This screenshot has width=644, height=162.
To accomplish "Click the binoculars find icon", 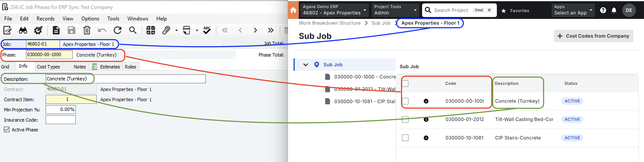I will click(23, 30).
